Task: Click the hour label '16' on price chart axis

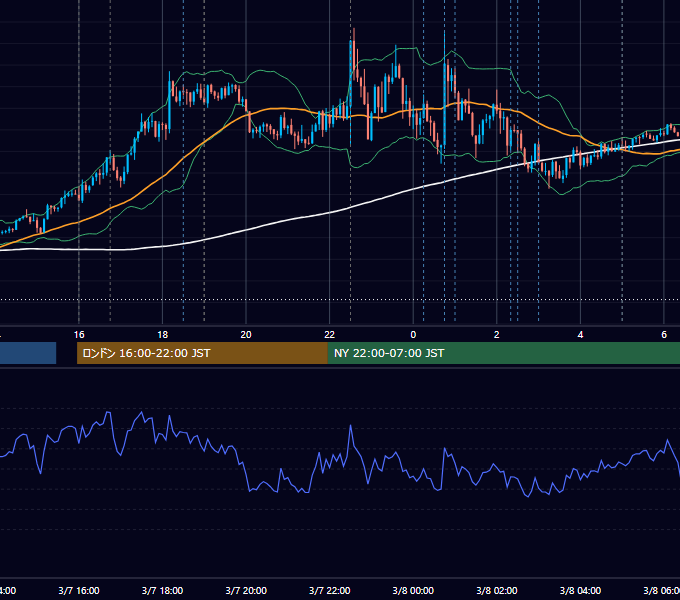Action: (79, 335)
